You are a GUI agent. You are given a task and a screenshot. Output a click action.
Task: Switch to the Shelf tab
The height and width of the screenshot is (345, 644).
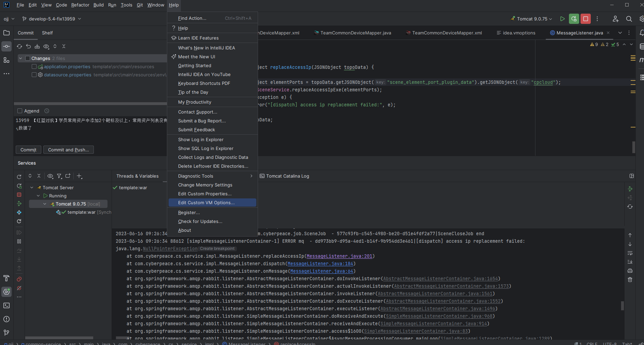[x=47, y=33]
